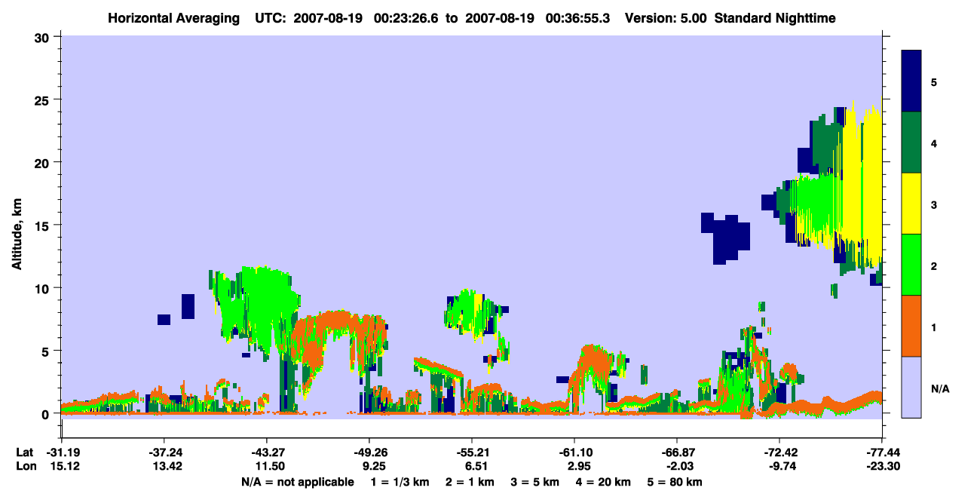This screenshot has height=503, width=980.
Task: Click latitude value '-37.24'
Action: coord(164,452)
